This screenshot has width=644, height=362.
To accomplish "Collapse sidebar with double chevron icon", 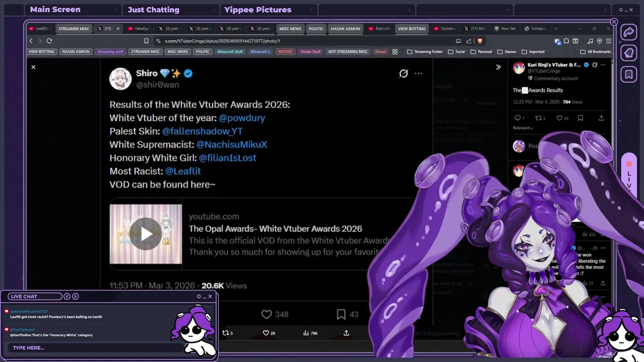I will pos(498,67).
